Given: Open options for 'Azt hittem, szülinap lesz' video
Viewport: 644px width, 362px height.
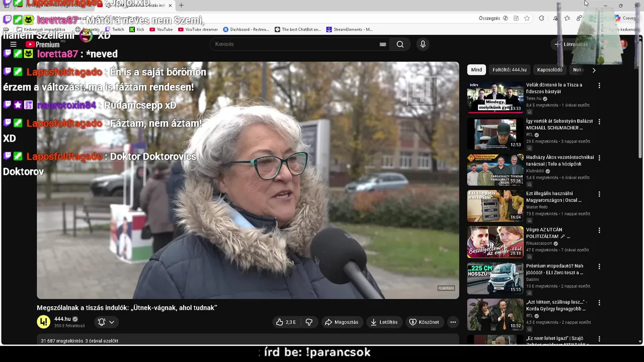Looking at the screenshot, I should pyautogui.click(x=599, y=303).
